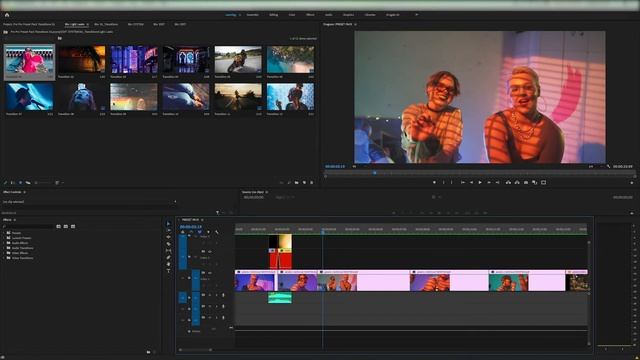640x360 pixels.
Task: Click the Lift button
Action: click(508, 182)
